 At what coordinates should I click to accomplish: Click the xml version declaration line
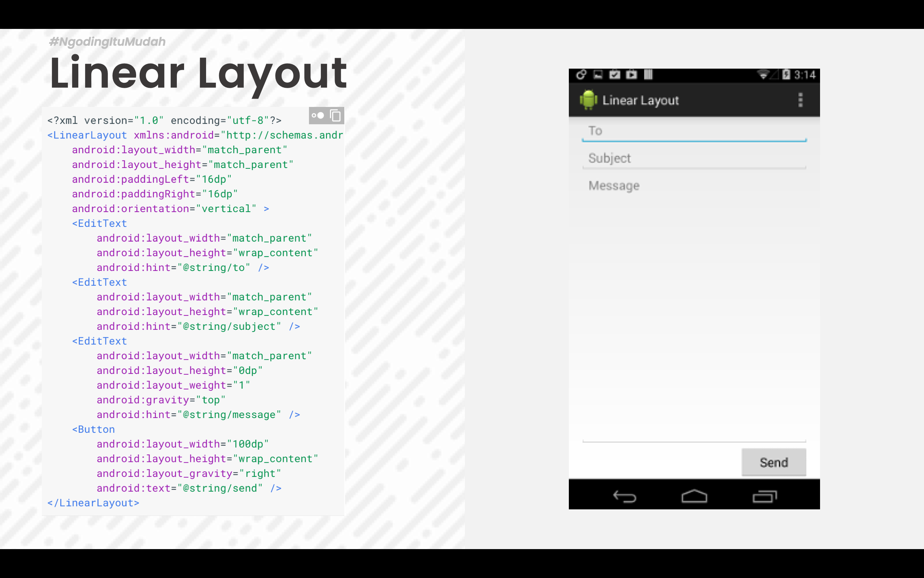164,120
